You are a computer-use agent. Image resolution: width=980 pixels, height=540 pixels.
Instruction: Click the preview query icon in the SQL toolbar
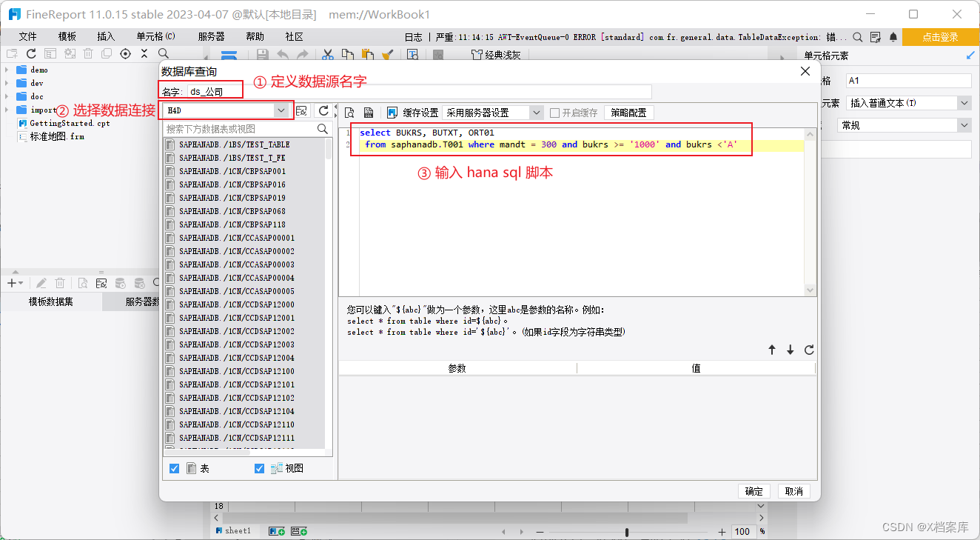point(349,113)
